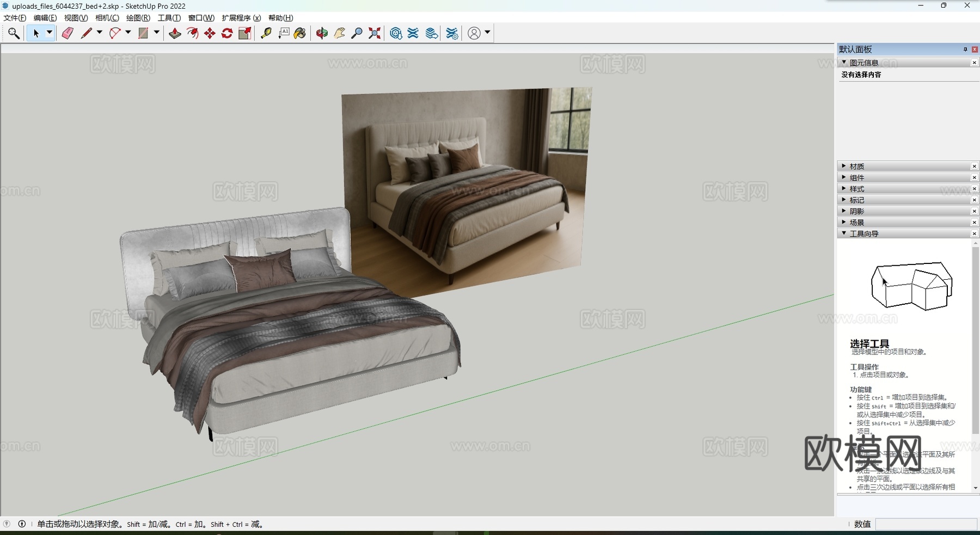This screenshot has width=980, height=535.
Task: Select the Paint Bucket tool
Action: point(300,33)
